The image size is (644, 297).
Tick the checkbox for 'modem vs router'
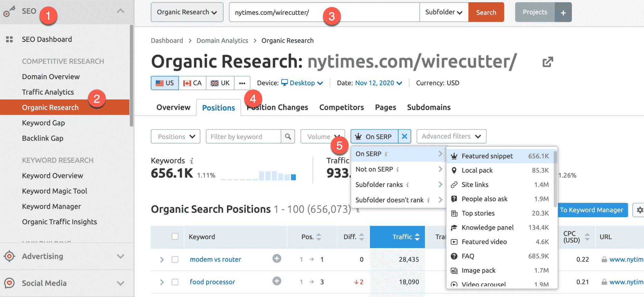(175, 259)
